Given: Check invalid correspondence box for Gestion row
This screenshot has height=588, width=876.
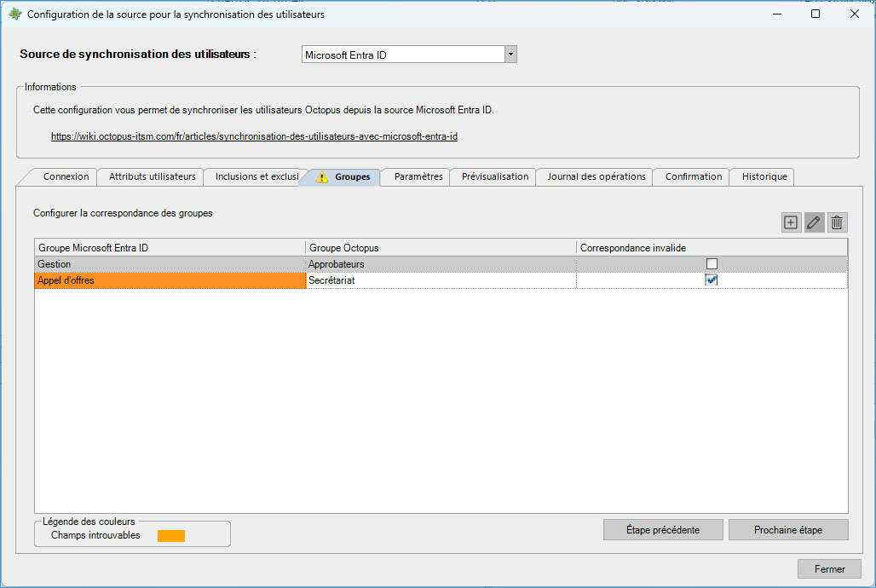Looking at the screenshot, I should [712, 264].
